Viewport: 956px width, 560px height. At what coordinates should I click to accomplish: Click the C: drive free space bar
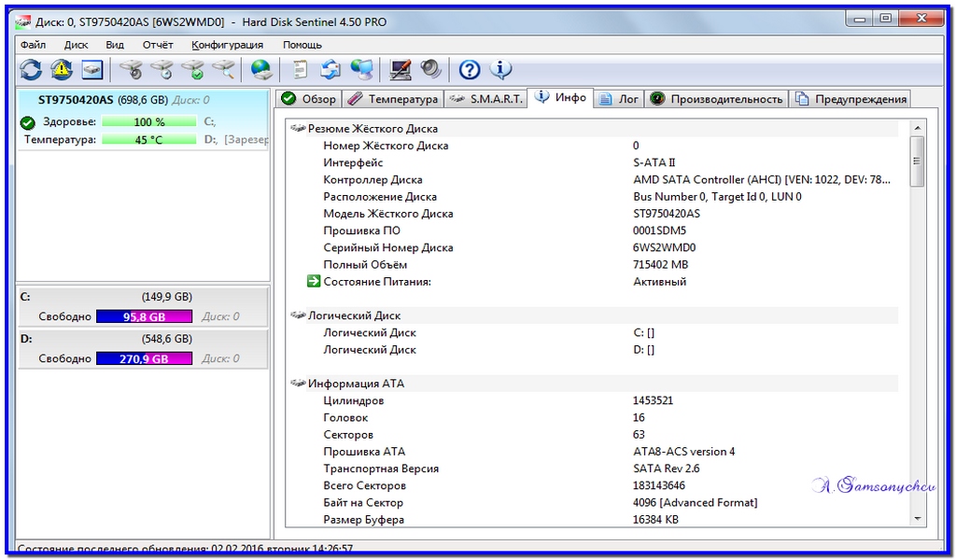(144, 316)
